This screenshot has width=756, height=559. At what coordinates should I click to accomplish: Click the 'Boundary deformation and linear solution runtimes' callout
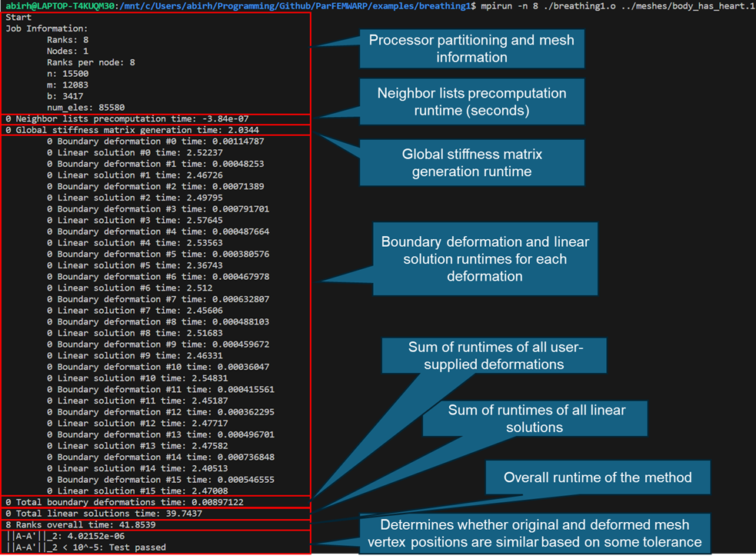485,258
